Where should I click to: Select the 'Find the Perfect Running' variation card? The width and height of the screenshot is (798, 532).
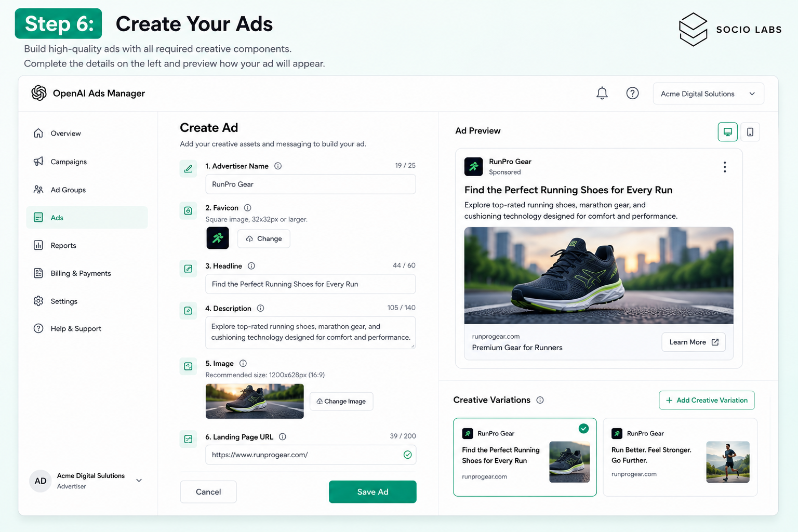(525, 457)
